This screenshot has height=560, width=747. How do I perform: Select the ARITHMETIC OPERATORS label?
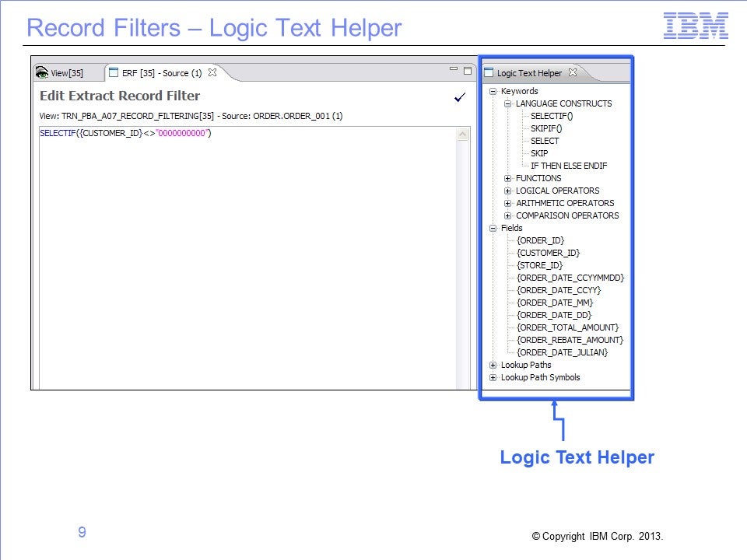pyautogui.click(x=565, y=203)
